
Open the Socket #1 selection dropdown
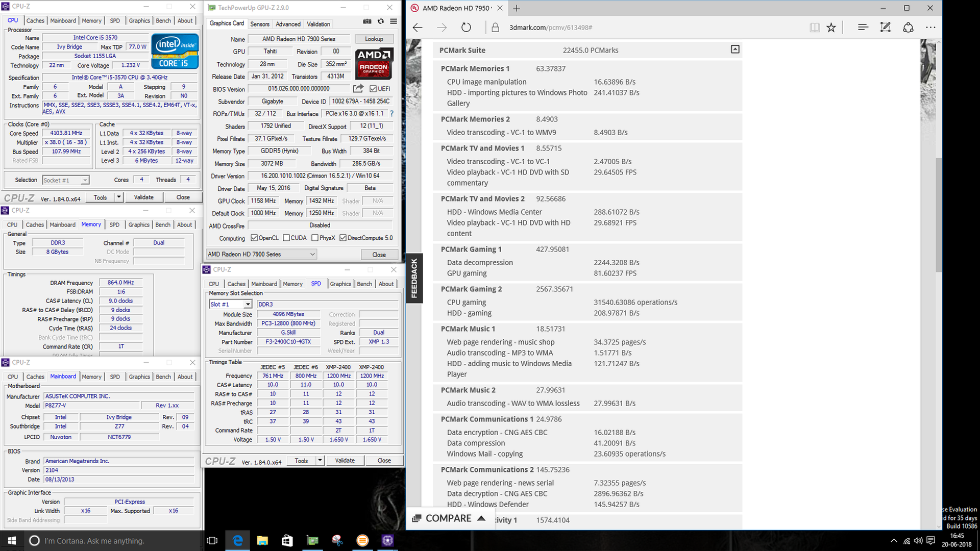pos(66,180)
